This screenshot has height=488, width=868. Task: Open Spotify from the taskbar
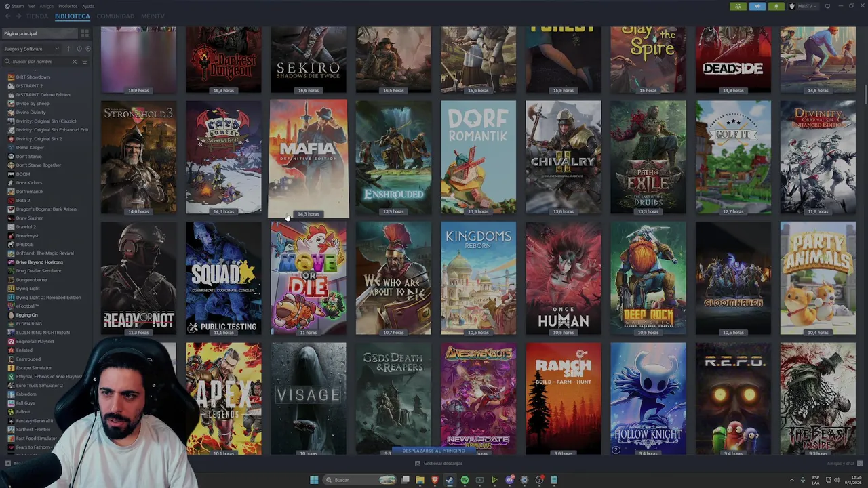coord(465,480)
